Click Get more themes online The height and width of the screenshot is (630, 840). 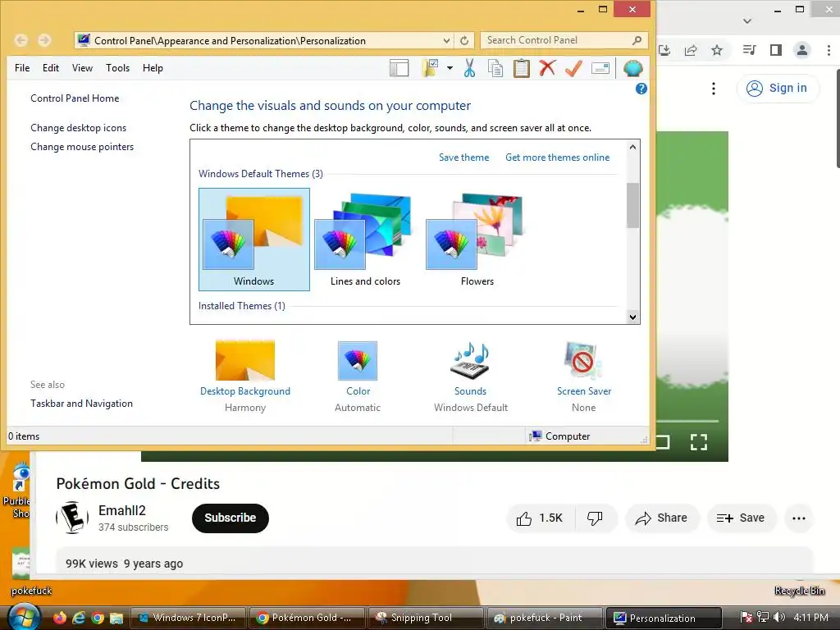557,157
